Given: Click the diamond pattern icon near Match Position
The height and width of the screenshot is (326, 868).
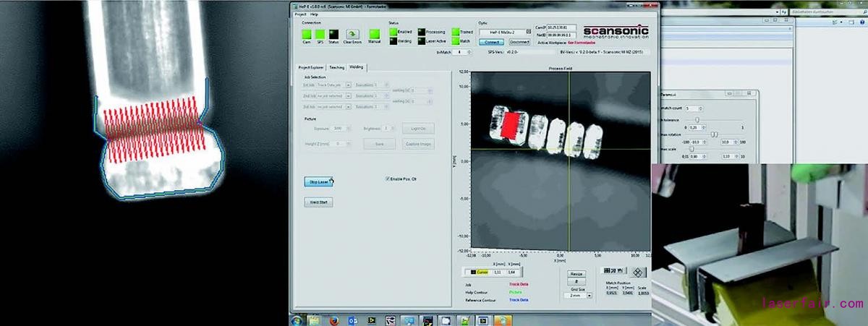Looking at the screenshot, I should pos(637,272).
